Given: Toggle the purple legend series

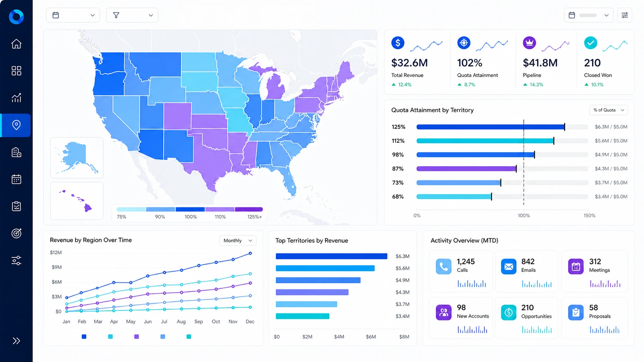Looking at the screenshot, I should click(136, 337).
